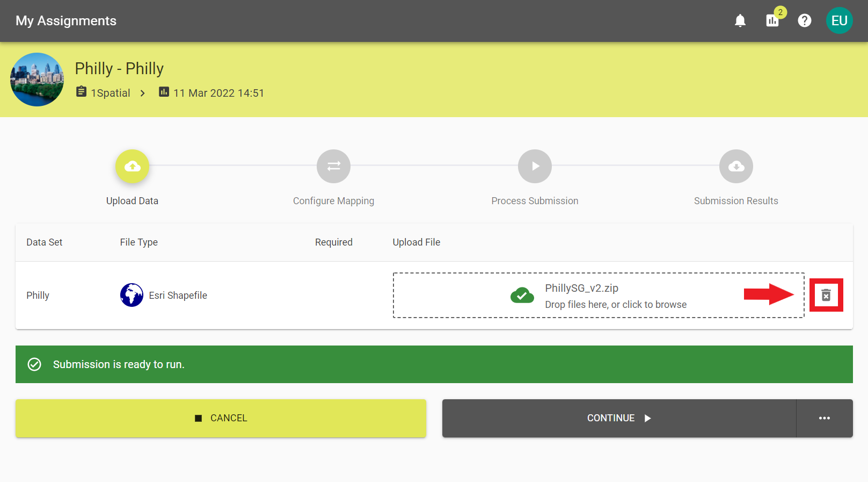This screenshot has width=868, height=482.
Task: Click the Upload Data step label
Action: tap(132, 201)
